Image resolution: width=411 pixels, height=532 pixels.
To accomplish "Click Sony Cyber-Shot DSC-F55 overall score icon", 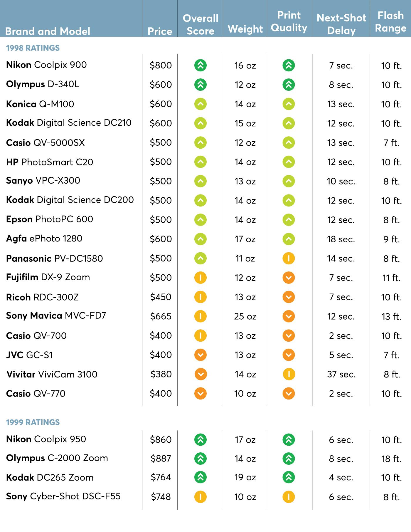I will tap(201, 497).
